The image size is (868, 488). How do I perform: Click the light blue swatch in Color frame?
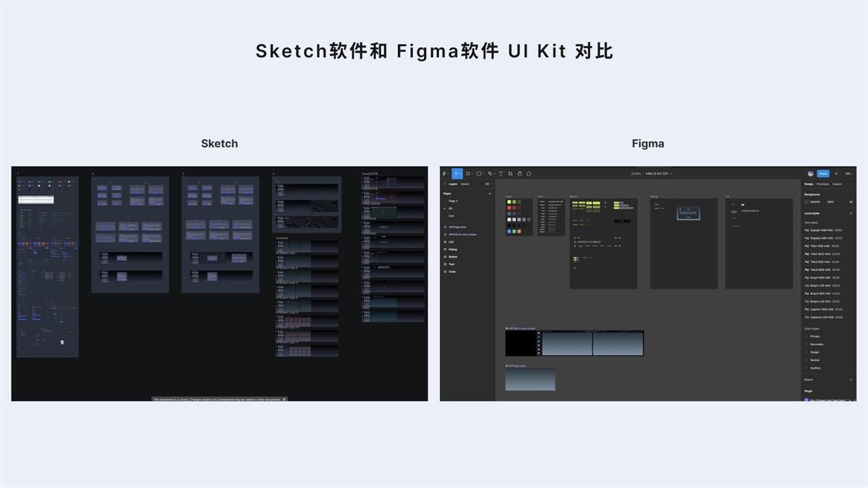tap(509, 231)
